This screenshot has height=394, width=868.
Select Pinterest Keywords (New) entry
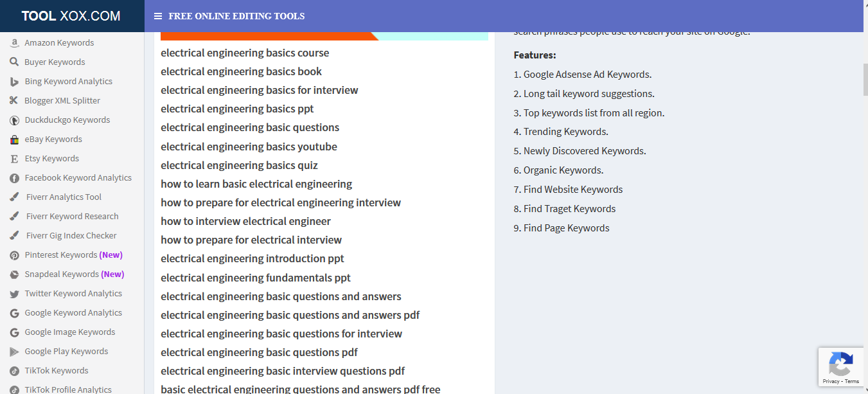point(73,255)
